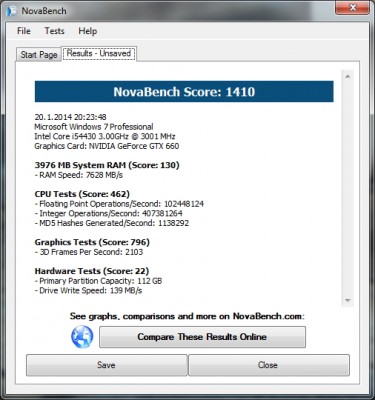Close the NovaBench window with the red X
Image resolution: width=375 pixels, height=400 pixels.
(x=352, y=7)
